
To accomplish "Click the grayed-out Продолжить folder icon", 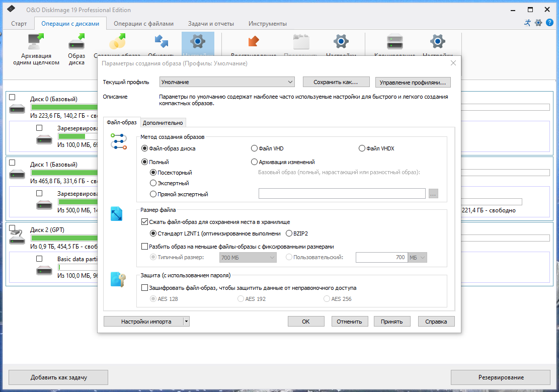I will pos(301,41).
